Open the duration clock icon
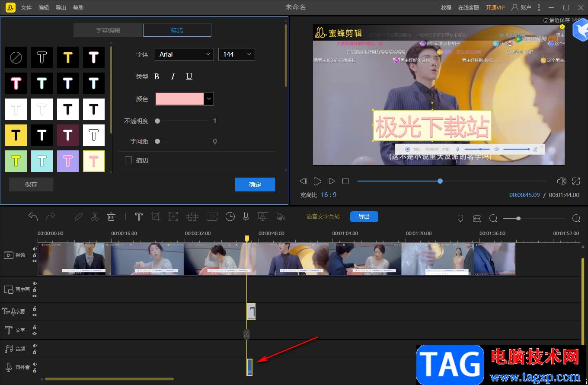 [x=230, y=216]
